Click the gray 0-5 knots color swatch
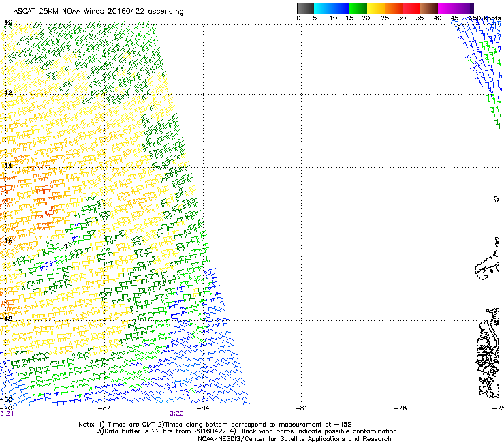Viewport: 504px width, 443px height. 305,8
